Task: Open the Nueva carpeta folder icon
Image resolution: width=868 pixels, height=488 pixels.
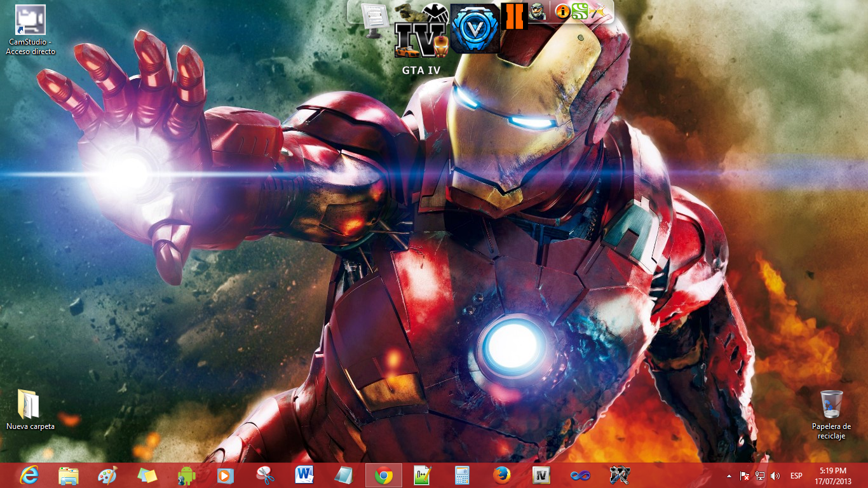Action: [29, 403]
